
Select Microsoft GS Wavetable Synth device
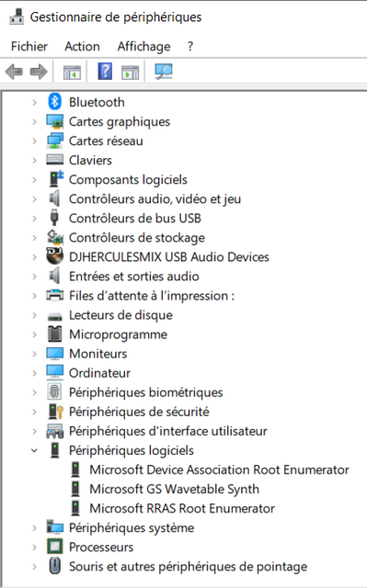[x=174, y=489]
